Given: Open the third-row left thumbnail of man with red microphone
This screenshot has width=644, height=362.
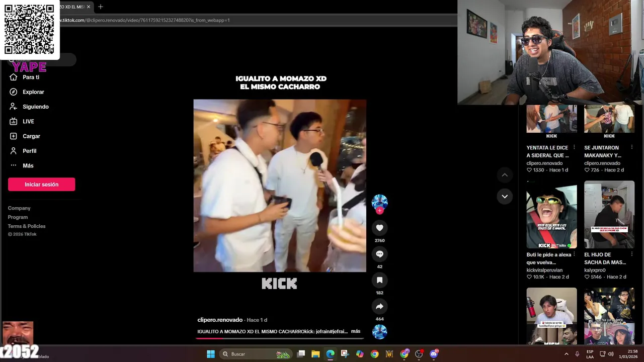Looking at the screenshot, I should click(551, 316).
